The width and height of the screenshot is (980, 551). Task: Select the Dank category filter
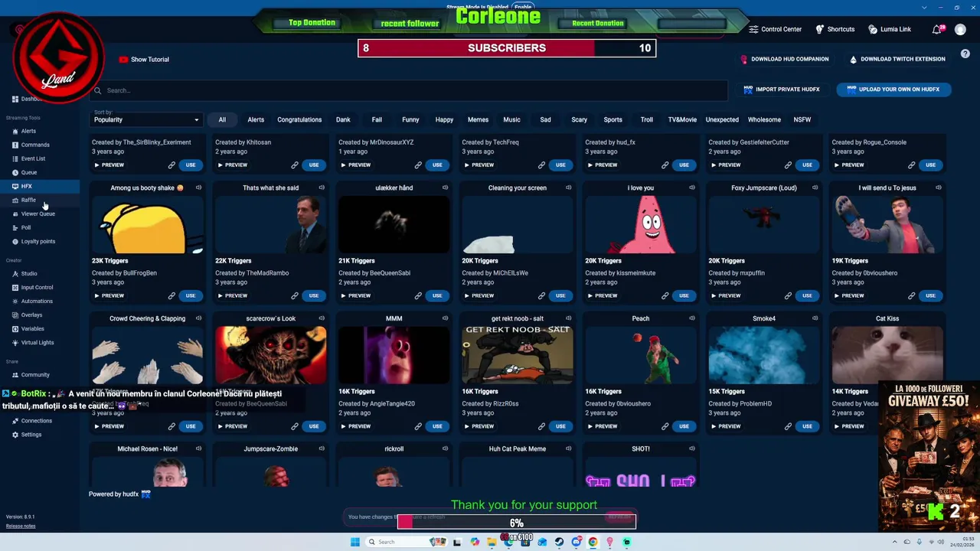343,119
